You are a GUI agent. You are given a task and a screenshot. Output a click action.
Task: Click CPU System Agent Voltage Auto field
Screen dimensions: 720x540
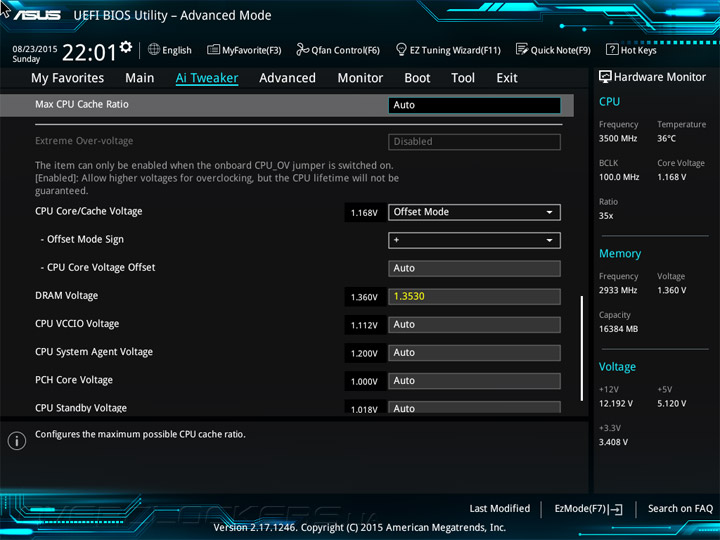[474, 353]
